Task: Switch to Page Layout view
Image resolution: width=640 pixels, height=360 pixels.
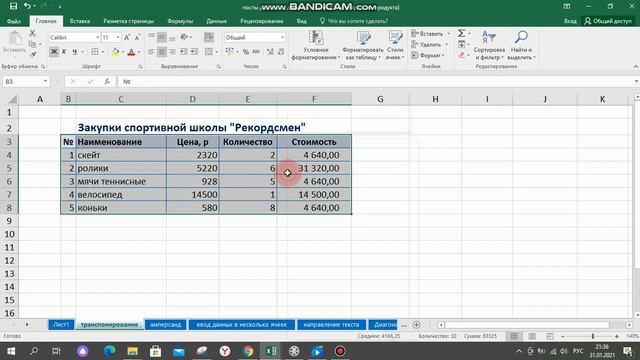Action: 532,336
